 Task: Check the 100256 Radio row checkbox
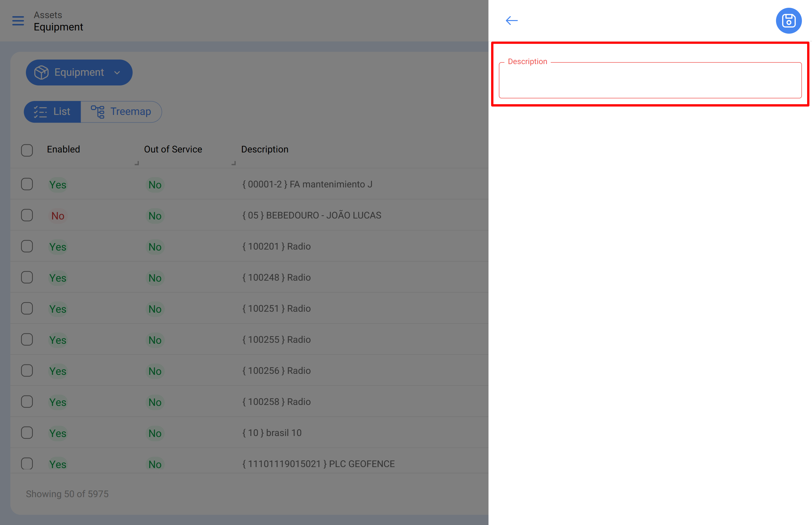pyautogui.click(x=27, y=370)
